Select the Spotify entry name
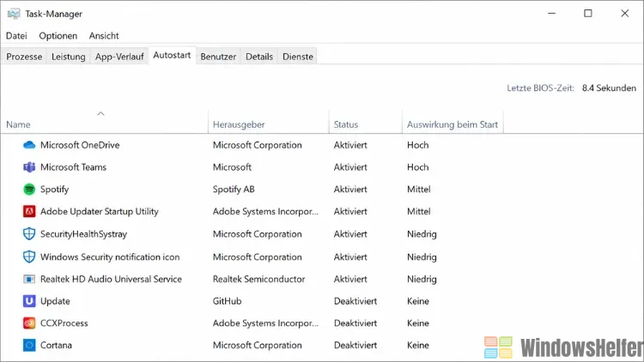Image resolution: width=644 pixels, height=362 pixels. pos(54,190)
